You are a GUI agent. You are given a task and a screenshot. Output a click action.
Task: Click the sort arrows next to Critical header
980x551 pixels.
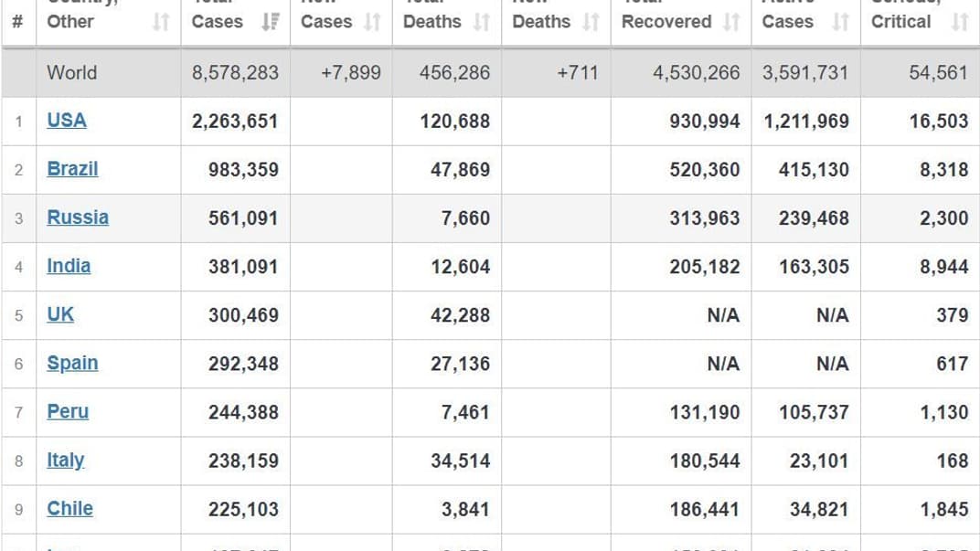click(959, 22)
